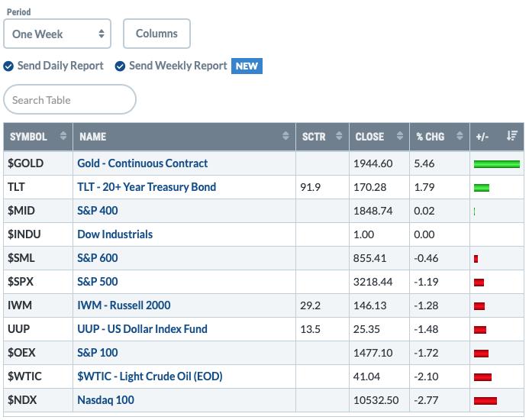This screenshot has width=529, height=420.
Task: Sort table by % CHG column arrows
Action: click(460, 136)
